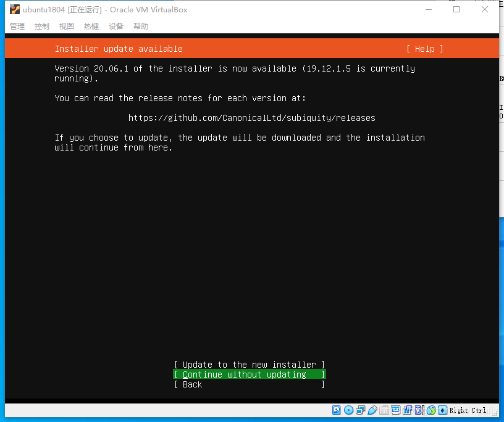Open the 设备 menu

pos(116,27)
